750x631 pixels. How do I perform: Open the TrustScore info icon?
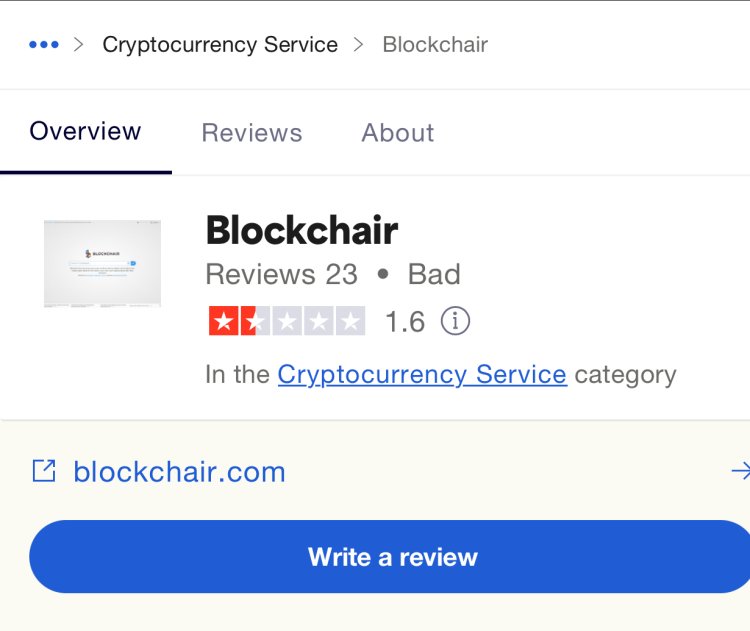tap(455, 321)
